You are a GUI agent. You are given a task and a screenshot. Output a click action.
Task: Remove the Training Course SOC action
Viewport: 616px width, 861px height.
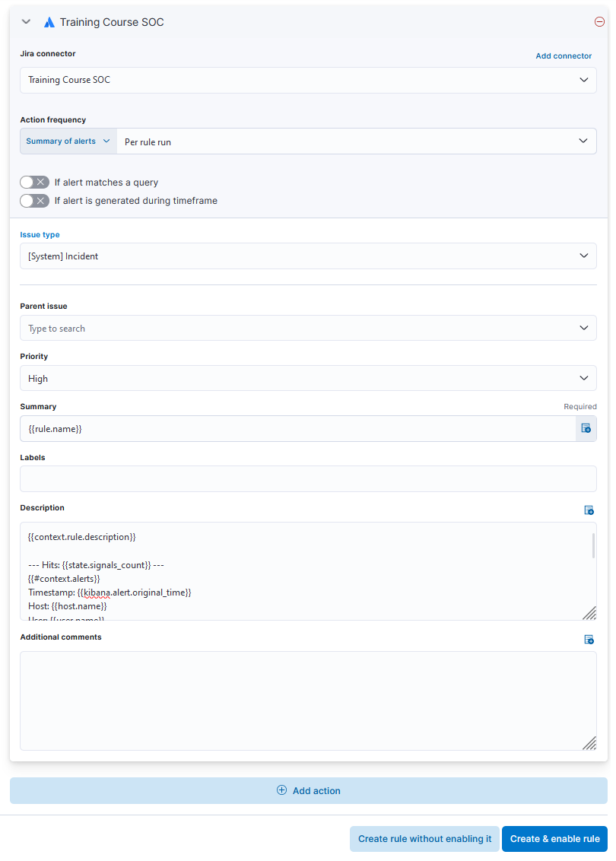599,22
